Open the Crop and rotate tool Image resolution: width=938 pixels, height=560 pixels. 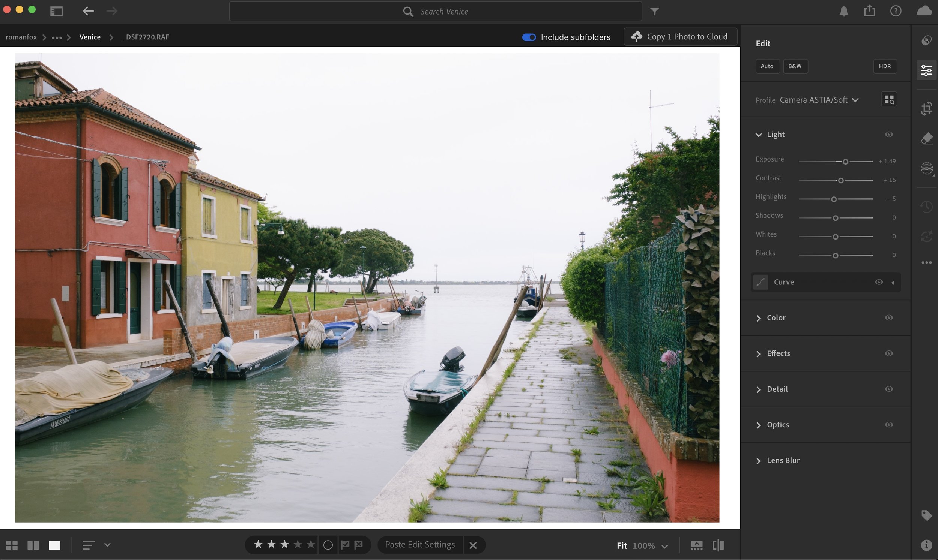926,109
